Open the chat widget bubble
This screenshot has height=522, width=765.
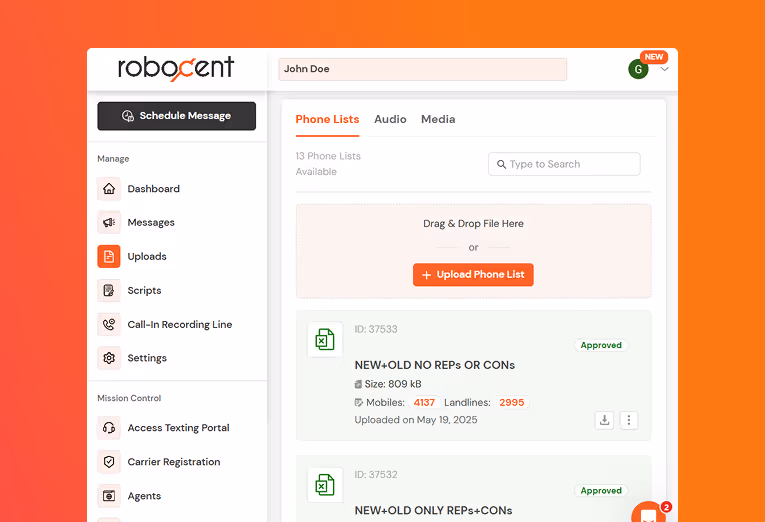[648, 513]
